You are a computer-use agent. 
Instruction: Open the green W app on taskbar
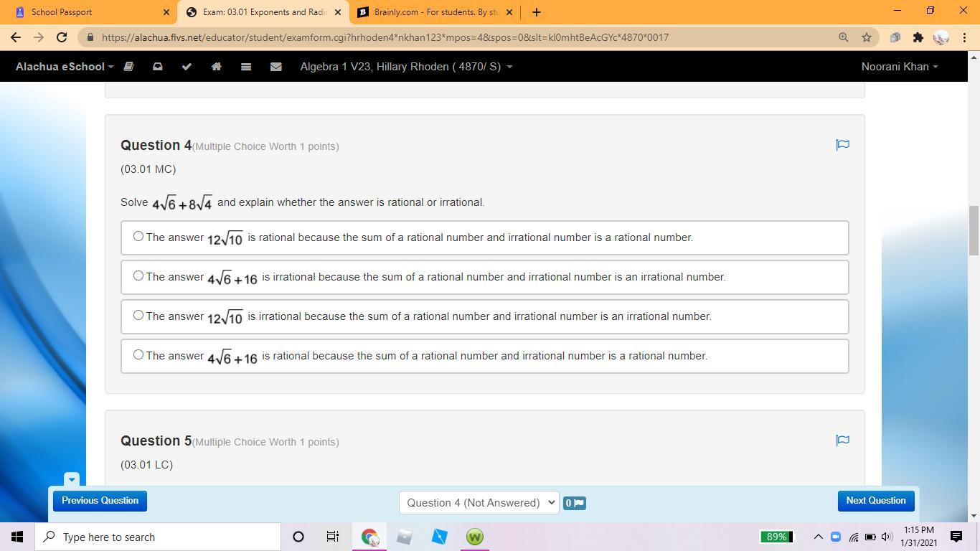pos(474,537)
